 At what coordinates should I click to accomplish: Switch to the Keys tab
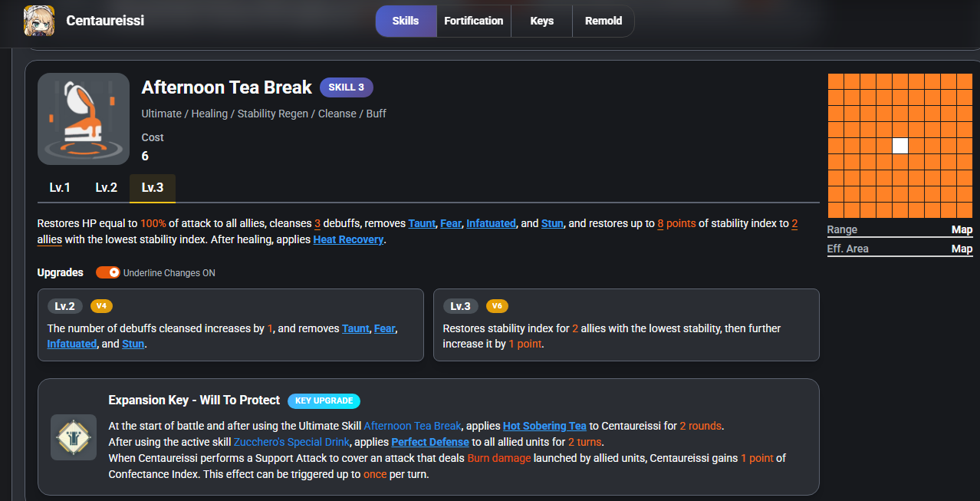542,21
